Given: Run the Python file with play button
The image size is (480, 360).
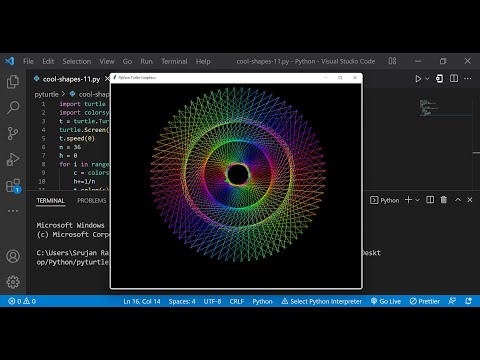Looking at the screenshot, I should pos(418,79).
